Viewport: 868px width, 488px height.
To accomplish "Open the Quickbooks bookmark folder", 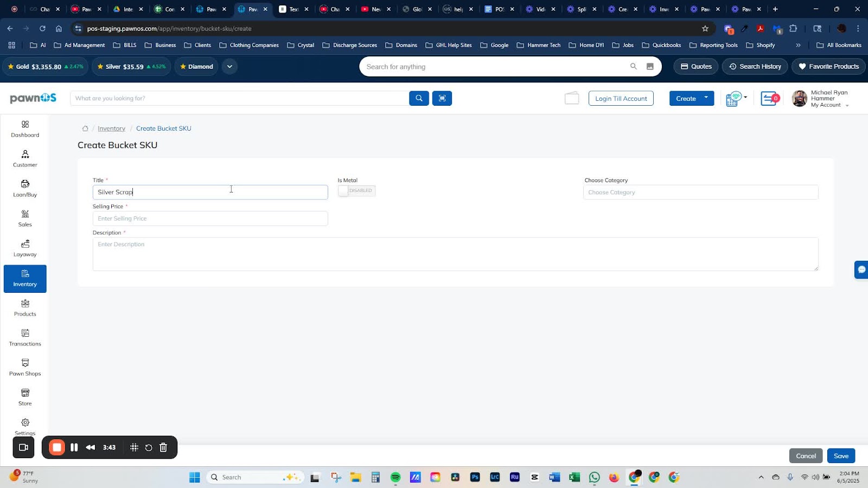I will tap(661, 45).
